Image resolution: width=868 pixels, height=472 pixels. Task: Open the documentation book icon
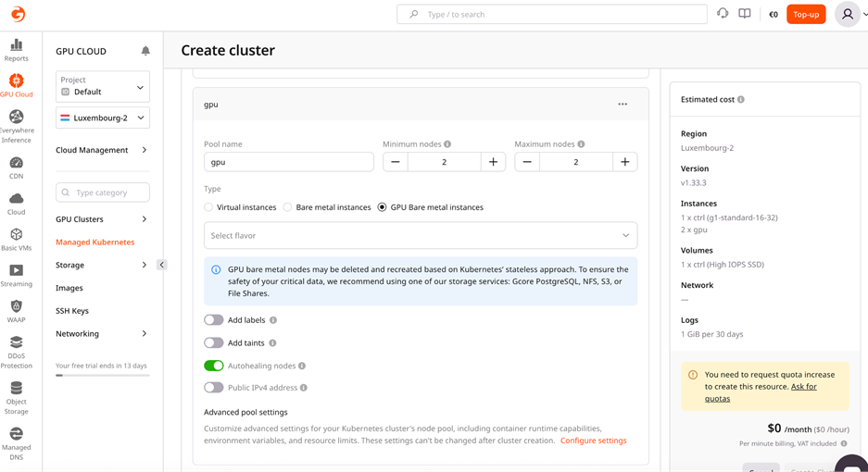745,13
